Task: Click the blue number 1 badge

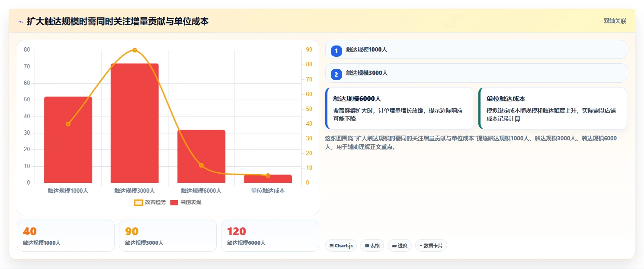Action: click(336, 51)
